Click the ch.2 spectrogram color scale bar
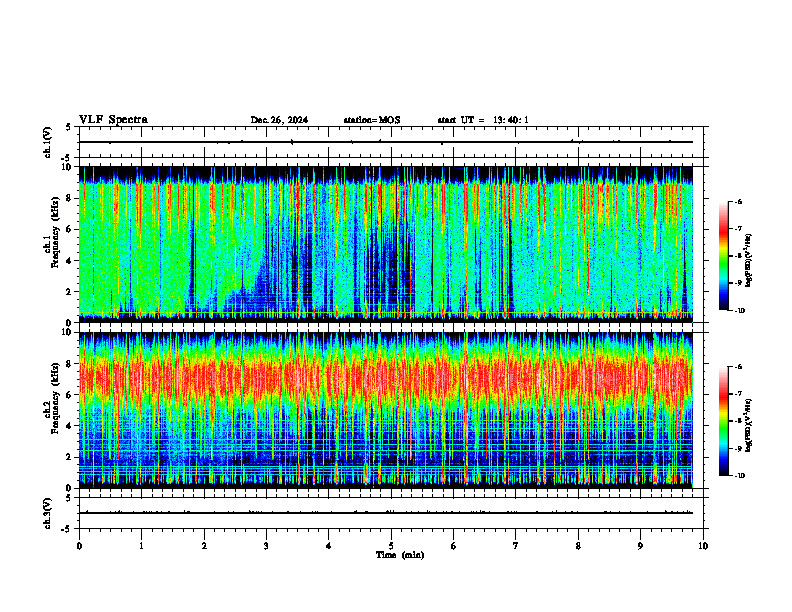The image size is (792, 612). (x=723, y=421)
